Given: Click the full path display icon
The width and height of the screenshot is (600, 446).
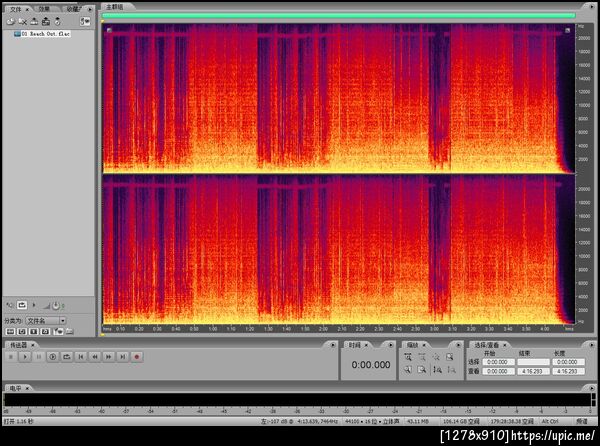Looking at the screenshot, I should pyautogui.click(x=69, y=332).
